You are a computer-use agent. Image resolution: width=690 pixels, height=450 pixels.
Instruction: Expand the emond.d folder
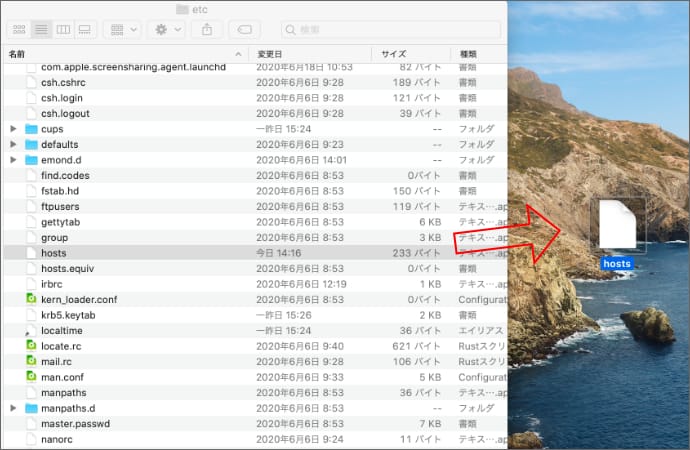click(13, 160)
